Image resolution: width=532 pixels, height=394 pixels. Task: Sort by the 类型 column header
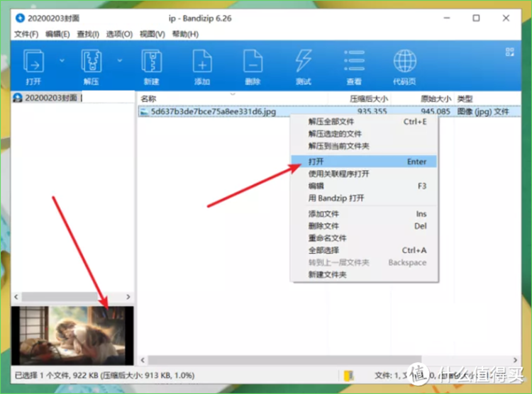pyautogui.click(x=465, y=98)
